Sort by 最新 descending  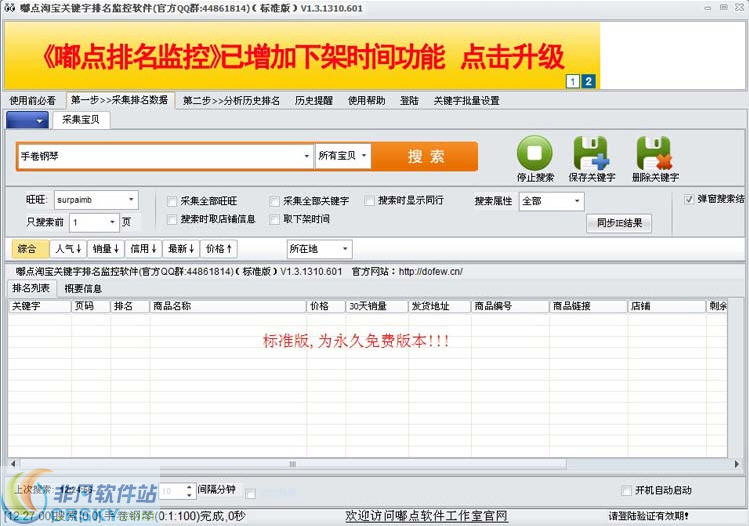point(181,249)
